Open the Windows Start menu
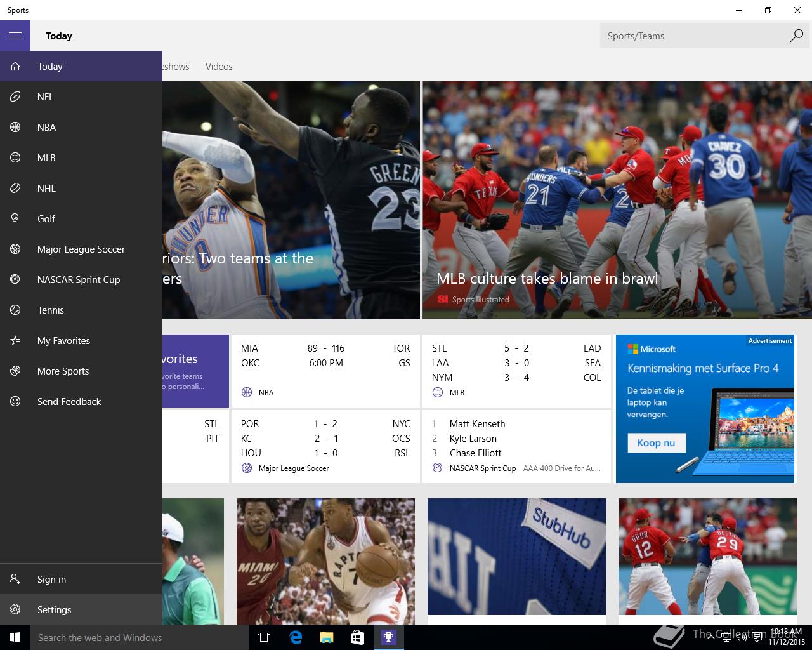The width and height of the screenshot is (812, 650). click(15, 637)
